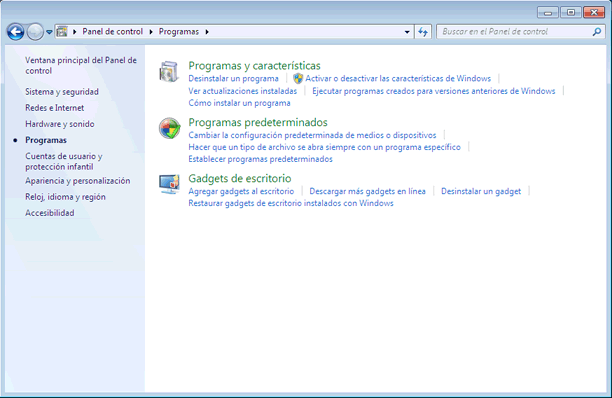Click Ejecutar programas creados para versiones anteriores
Image resolution: width=612 pixels, height=398 pixels.
(x=434, y=91)
